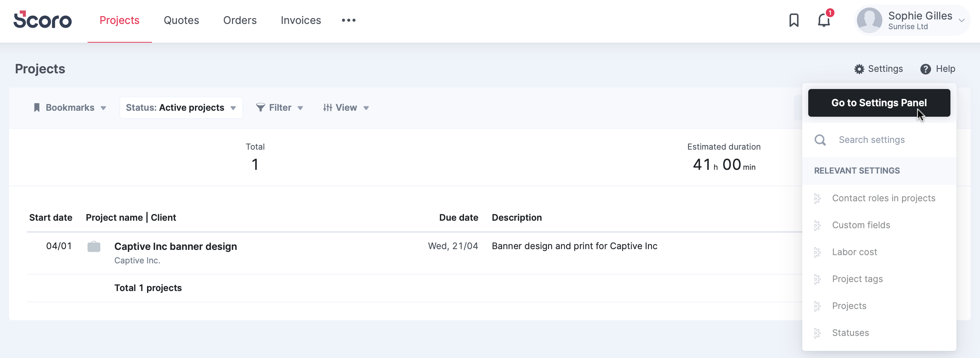Open the notifications bell
The width and height of the screenshot is (980, 358).
824,20
